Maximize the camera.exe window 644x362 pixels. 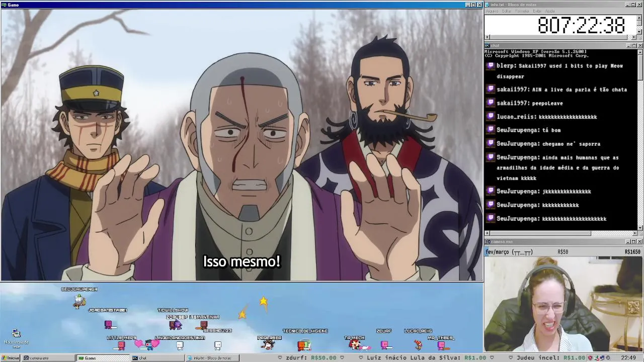(x=634, y=242)
